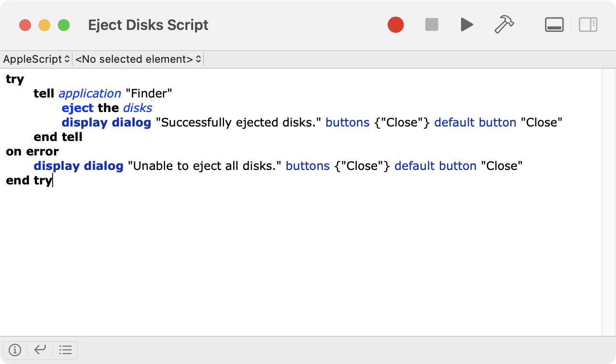Viewport: 616px width, 364px height.
Task: Zoom the window with the green button
Action: [x=64, y=25]
